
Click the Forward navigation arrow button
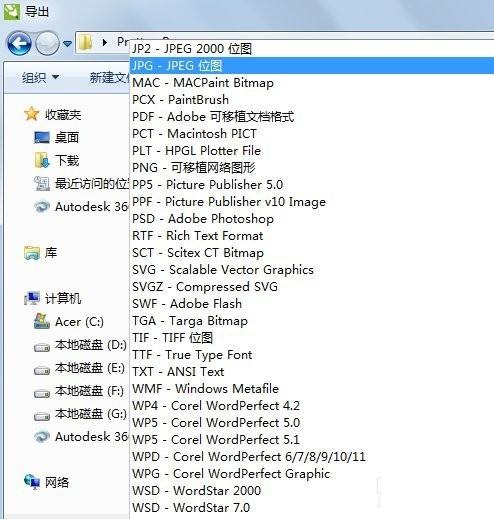47,43
